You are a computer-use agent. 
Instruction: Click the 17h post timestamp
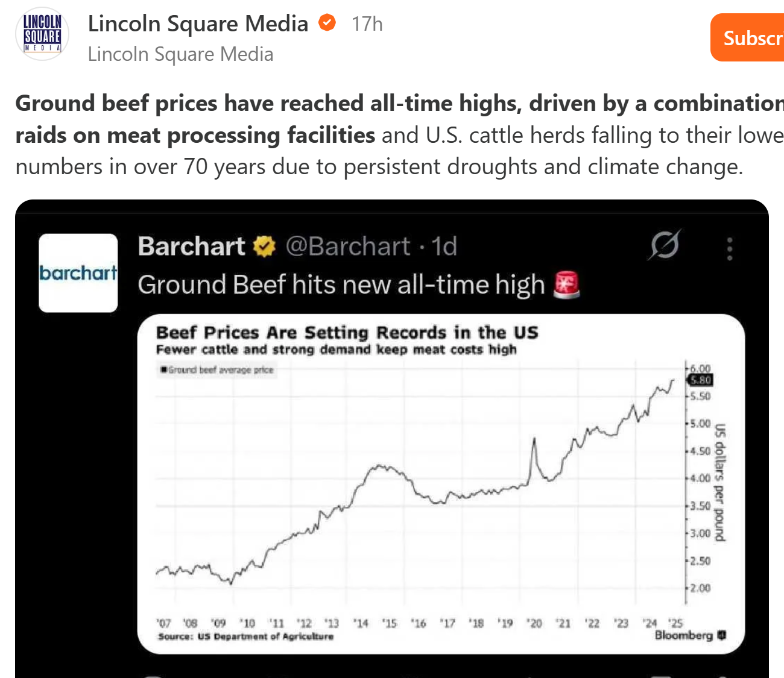(x=367, y=24)
